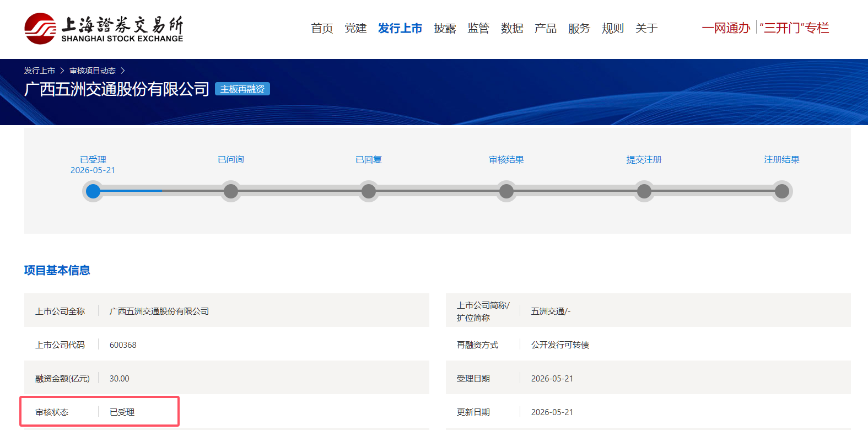Viewport: 868px width, 430px height.
Task: Click the 受理日期 value 2026-05-21
Action: 552,379
